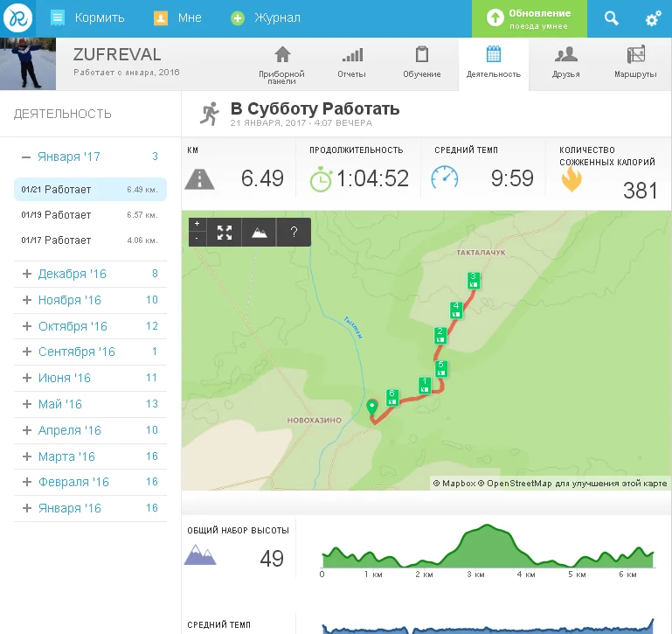Go to Приборной панели home tab
This screenshot has width=672, height=634.
281,65
